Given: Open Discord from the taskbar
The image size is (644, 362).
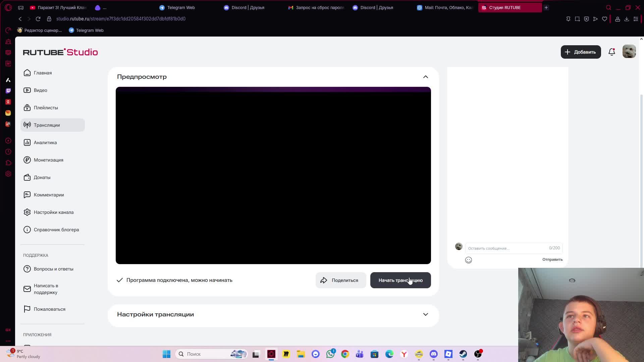Looking at the screenshot, I should point(434,354).
